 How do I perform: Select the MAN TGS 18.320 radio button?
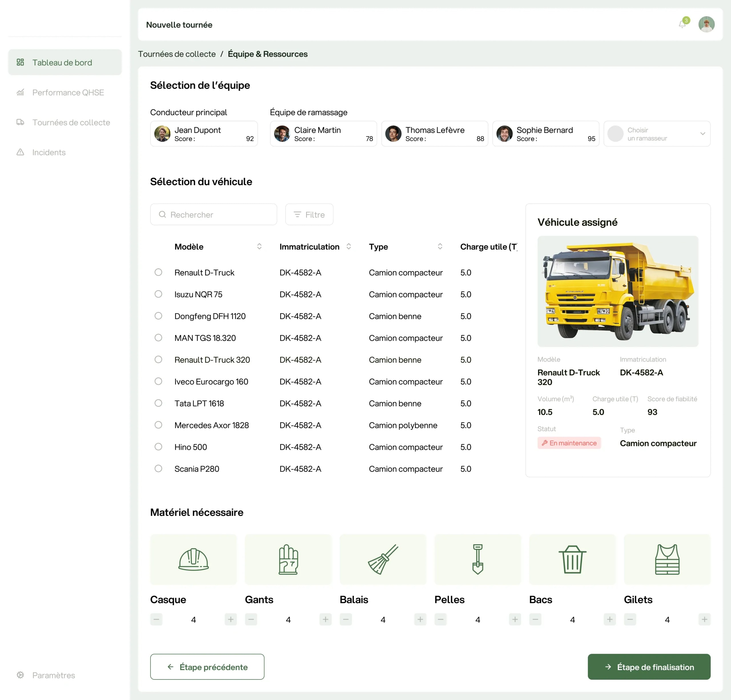[x=158, y=337]
